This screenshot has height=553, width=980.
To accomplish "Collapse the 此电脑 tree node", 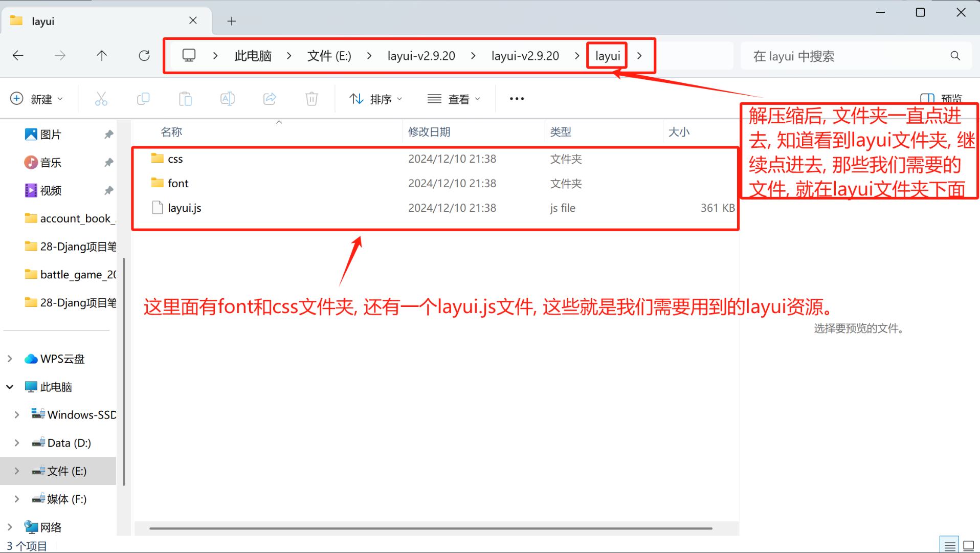I will click(x=10, y=387).
